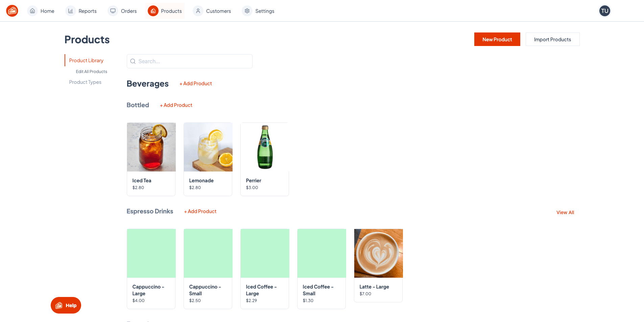Open Cappuccino - Large placeholder image

(151, 253)
